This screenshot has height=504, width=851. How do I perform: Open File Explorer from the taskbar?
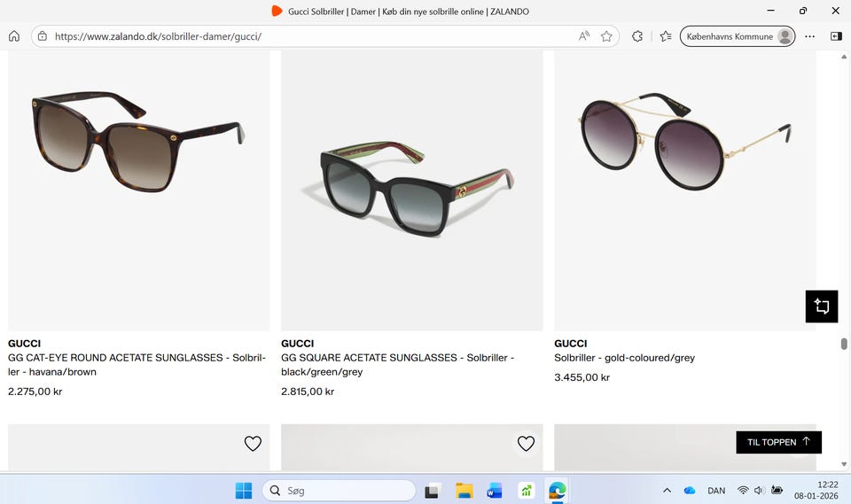[464, 491]
